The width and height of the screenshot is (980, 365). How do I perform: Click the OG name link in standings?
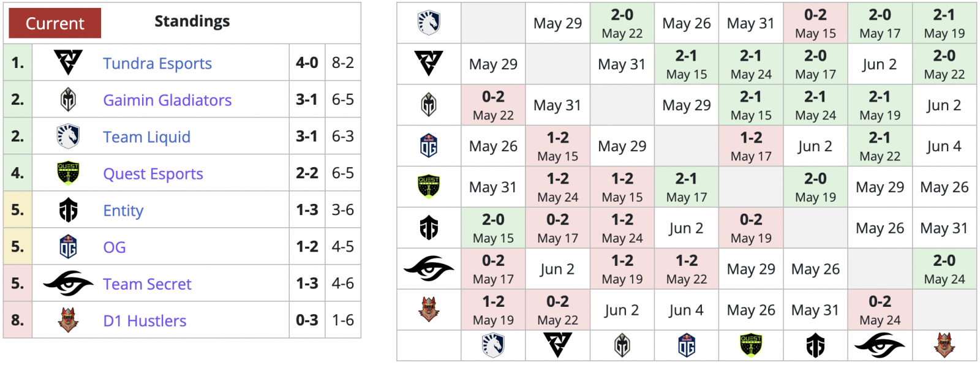(115, 247)
